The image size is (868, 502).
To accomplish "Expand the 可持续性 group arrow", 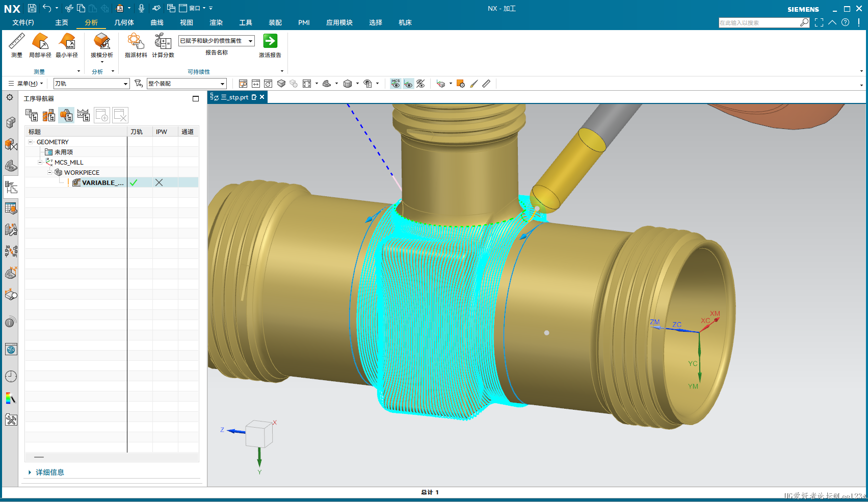I will coord(282,71).
